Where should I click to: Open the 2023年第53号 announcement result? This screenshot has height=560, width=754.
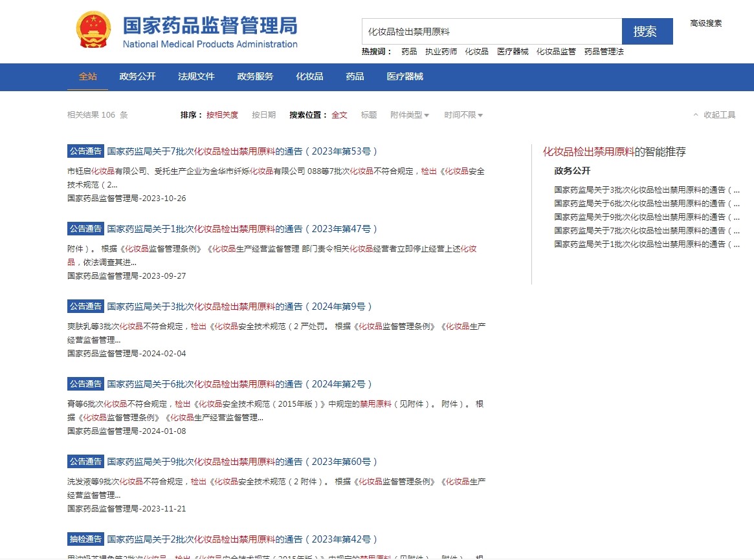242,151
